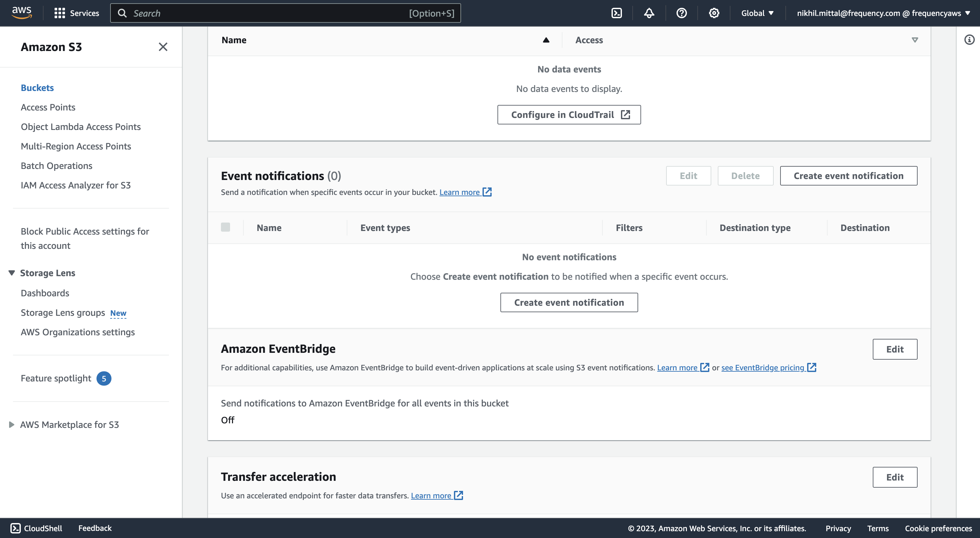Click the Destination type column header
The width and height of the screenshot is (980, 538).
[x=755, y=228]
